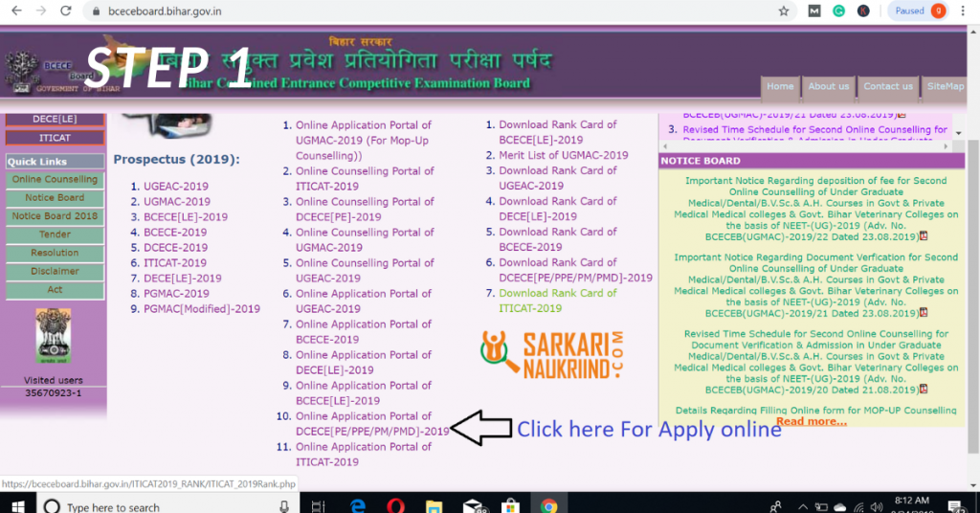
Task: Open the Home tab
Action: pos(780,86)
